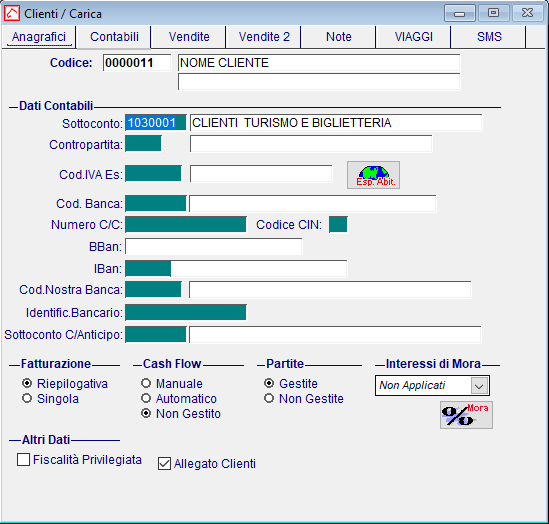Click the BBan input field
The image size is (549, 524).
[214, 247]
